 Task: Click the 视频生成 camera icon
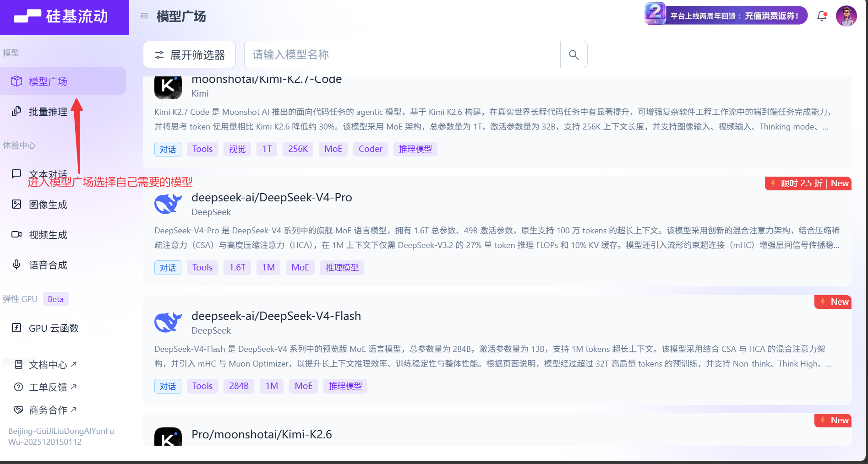[16, 234]
